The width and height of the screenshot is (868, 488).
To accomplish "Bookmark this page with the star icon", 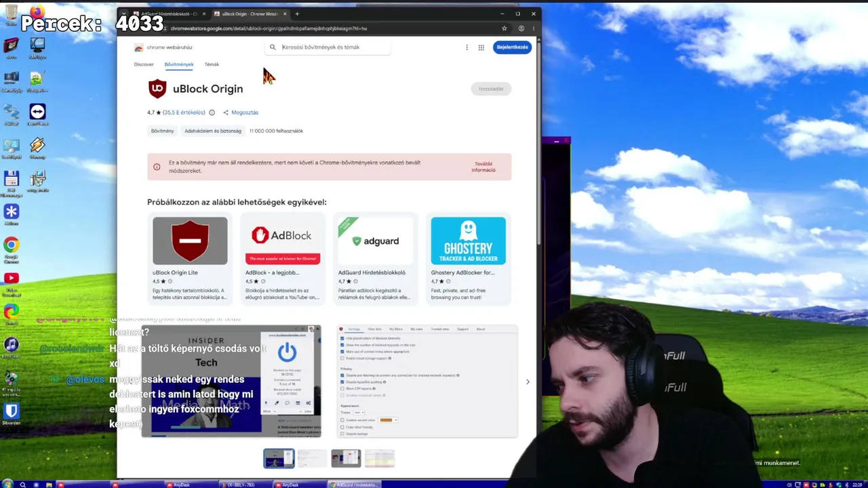I will point(504,28).
